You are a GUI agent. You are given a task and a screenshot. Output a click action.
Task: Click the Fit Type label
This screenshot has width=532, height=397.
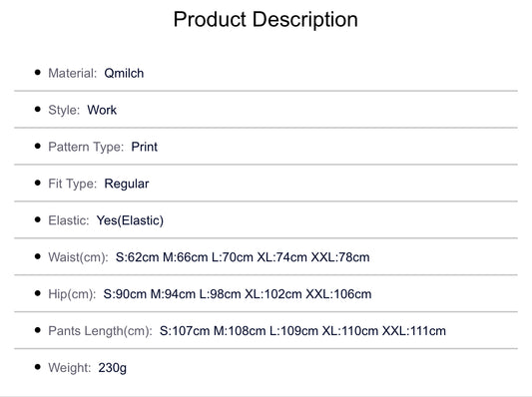pos(73,184)
